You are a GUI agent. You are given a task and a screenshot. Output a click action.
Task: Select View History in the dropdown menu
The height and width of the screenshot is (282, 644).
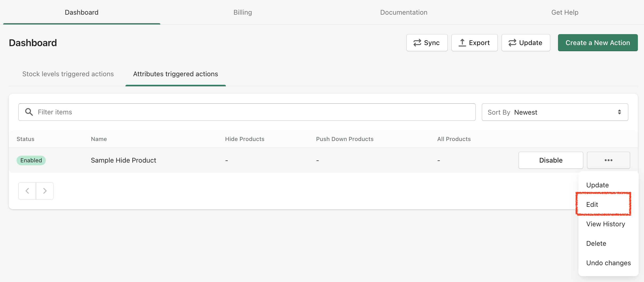605,224
